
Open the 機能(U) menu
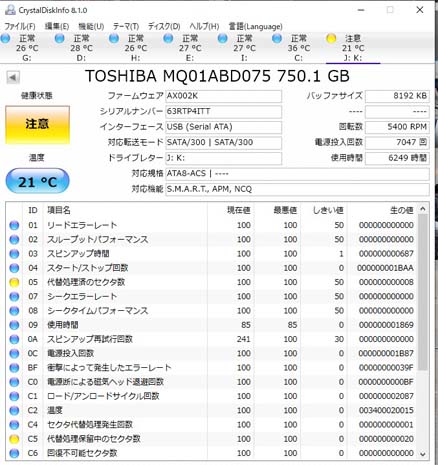pos(91,26)
